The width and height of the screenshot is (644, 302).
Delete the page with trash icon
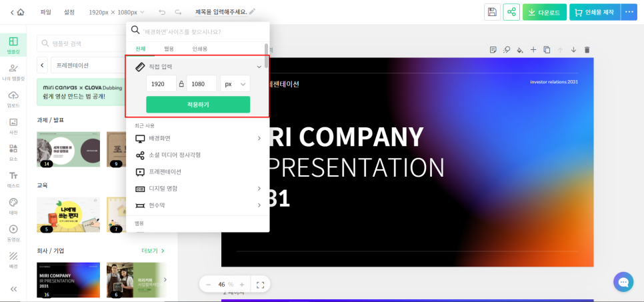(587, 50)
